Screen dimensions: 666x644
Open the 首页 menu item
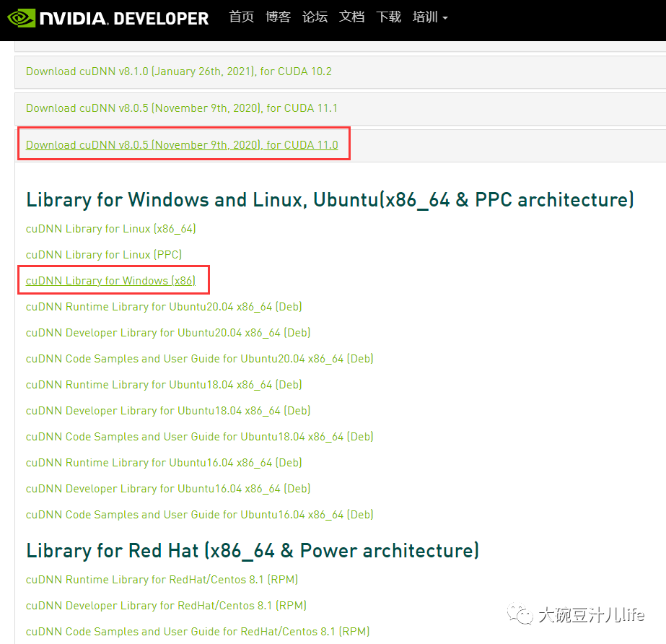241,17
